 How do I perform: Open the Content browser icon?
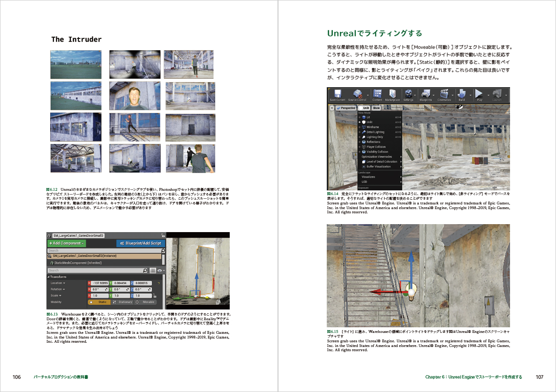377,94
